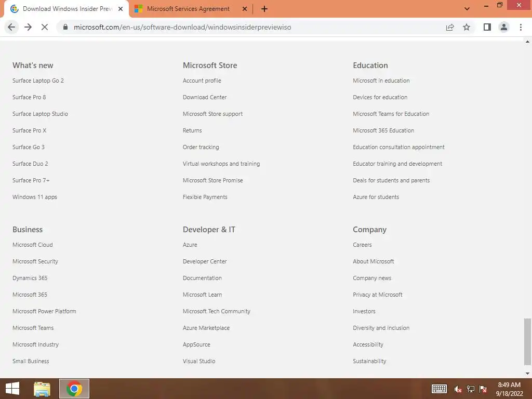Click the muted volume tray icon
Viewport: 532px width, 399px height.
coord(458,389)
